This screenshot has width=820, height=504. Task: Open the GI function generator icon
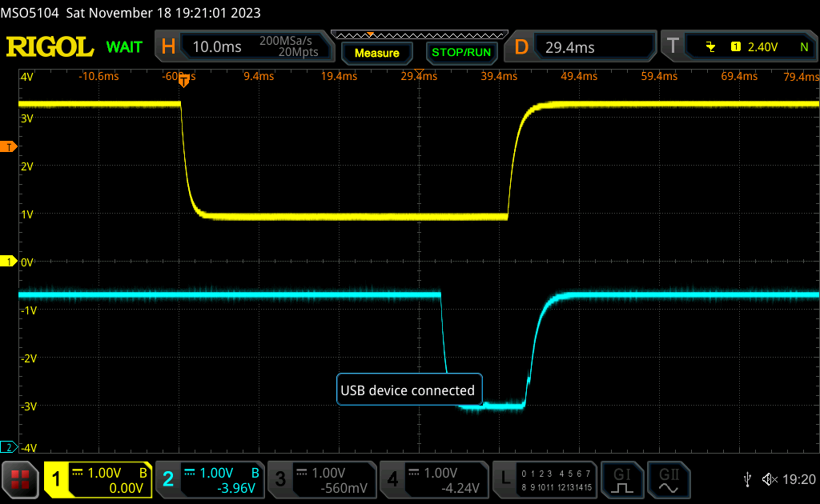point(621,479)
